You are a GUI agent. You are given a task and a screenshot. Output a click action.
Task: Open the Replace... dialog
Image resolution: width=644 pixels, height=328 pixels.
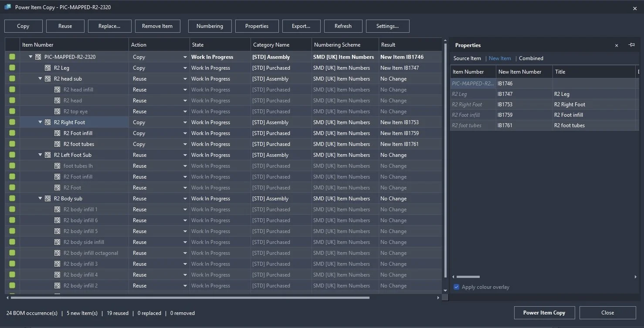109,26
